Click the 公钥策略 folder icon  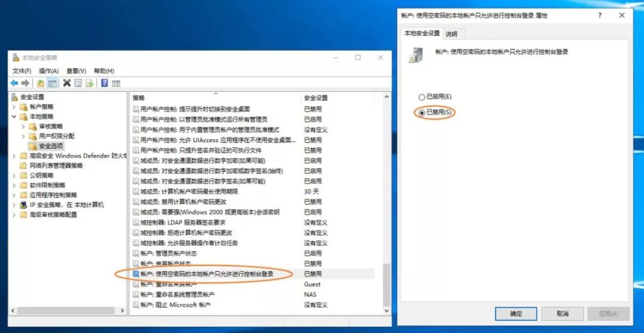pyautogui.click(x=23, y=175)
